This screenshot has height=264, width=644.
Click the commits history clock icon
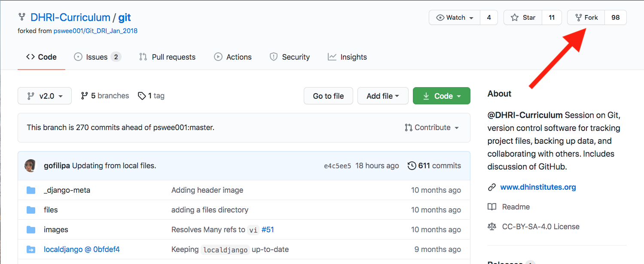coord(412,166)
